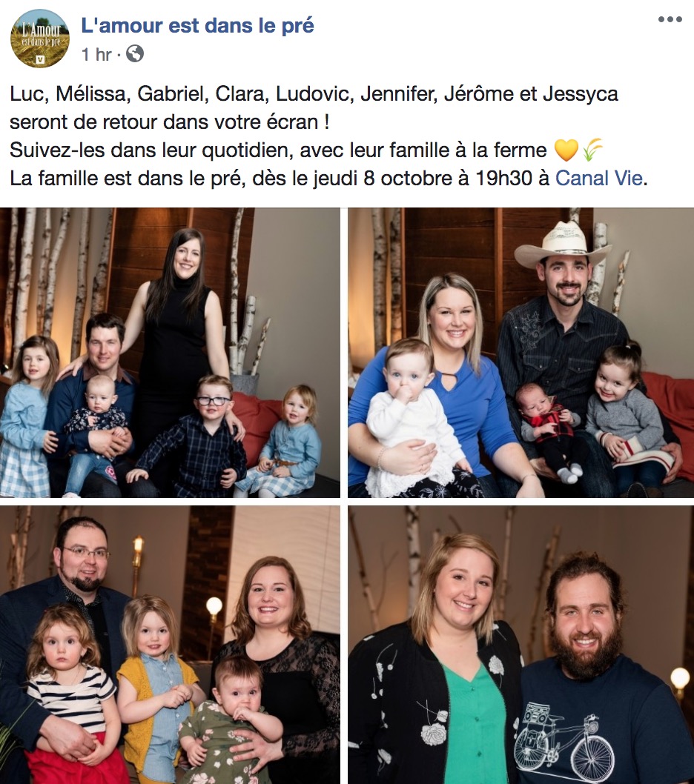
Task: Follow the Canal Vie link
Action: 599,178
